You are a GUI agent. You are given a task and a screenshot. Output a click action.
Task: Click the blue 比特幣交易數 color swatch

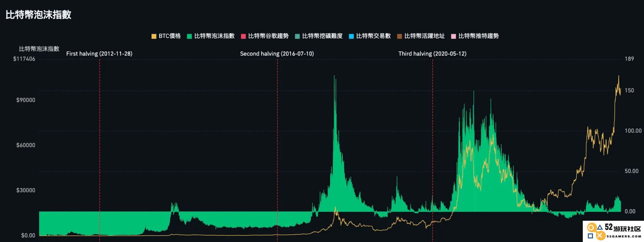point(351,36)
